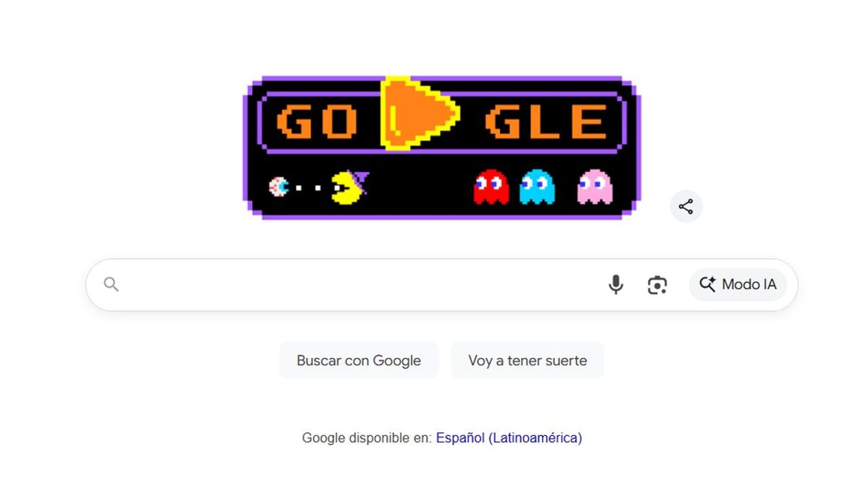Click the magnifying glass search icon
The height and width of the screenshot is (488, 868).
(x=111, y=284)
